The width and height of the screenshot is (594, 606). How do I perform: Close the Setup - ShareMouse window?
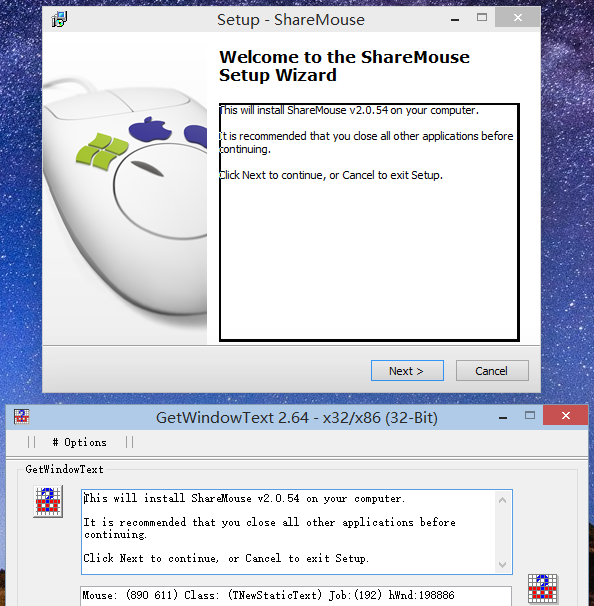(517, 17)
